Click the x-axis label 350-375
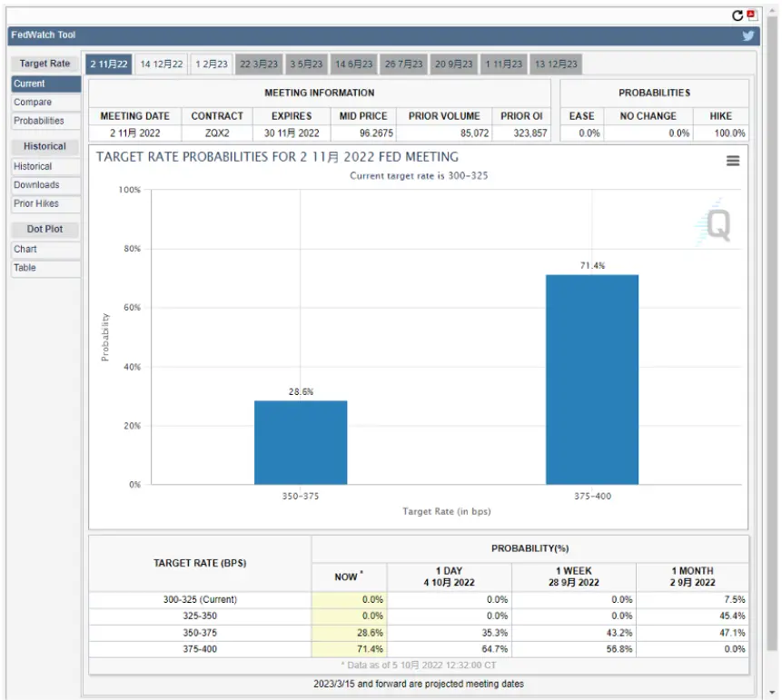The height and width of the screenshot is (700, 782). pos(301,496)
